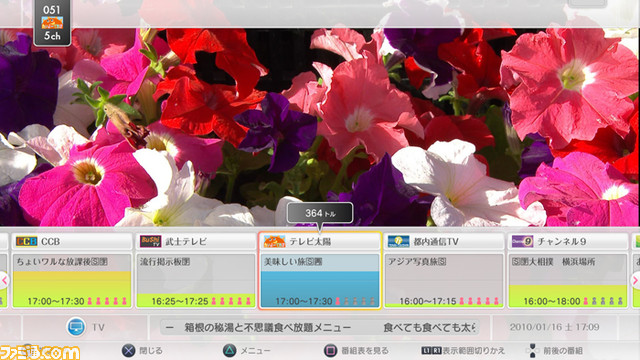The width and height of the screenshot is (640, 360).
Task: Click the テレビ太陽 sun logo icon
Action: pyautogui.click(x=274, y=242)
